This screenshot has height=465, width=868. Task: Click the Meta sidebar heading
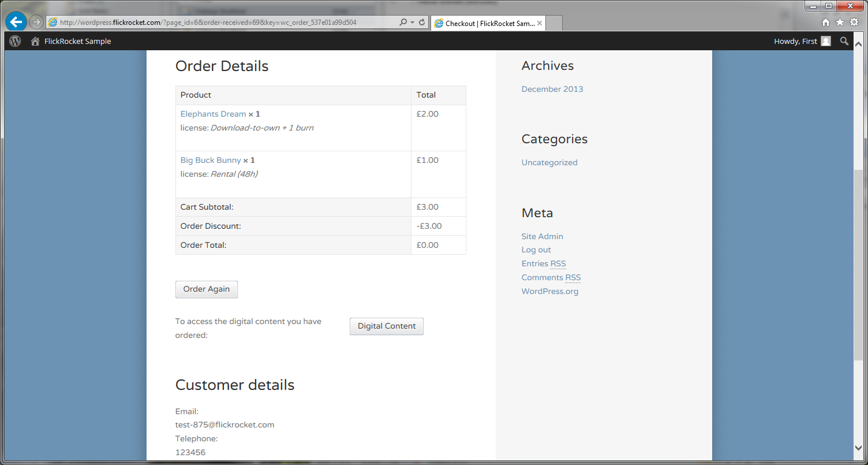click(x=537, y=213)
